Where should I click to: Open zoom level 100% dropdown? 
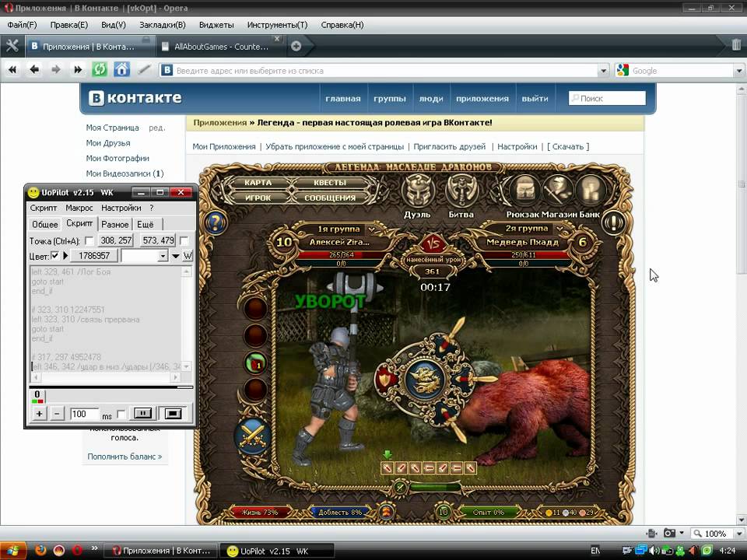(739, 534)
